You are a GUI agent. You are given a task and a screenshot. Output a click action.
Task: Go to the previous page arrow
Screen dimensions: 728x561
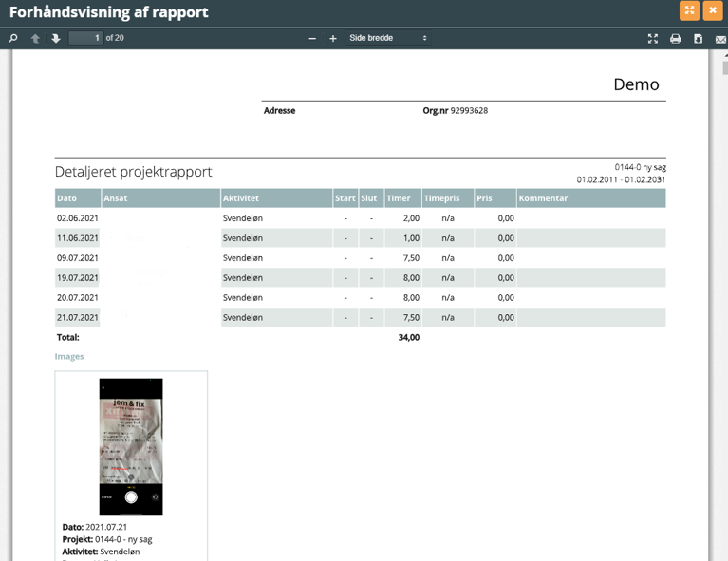[x=35, y=39]
